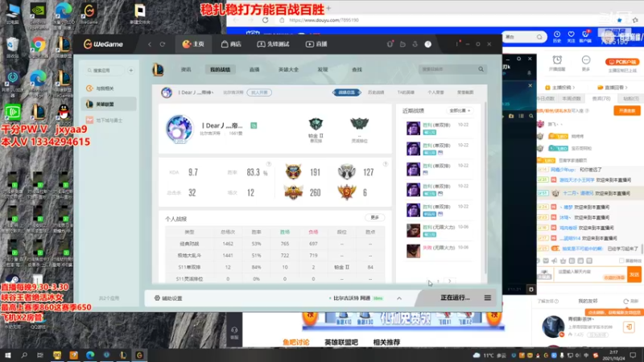
Task: Open 辅助设置 assistant settings
Action: (x=168, y=298)
